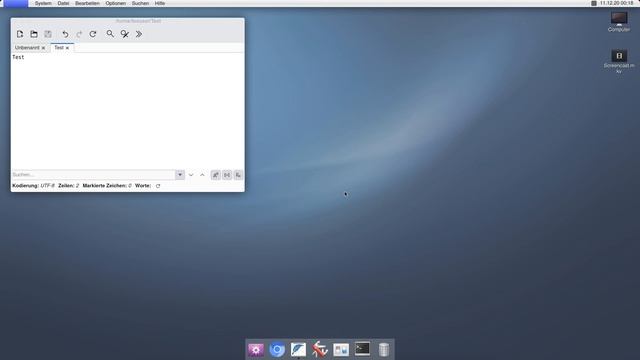The width and height of the screenshot is (640, 360).
Task: Select the Test tab
Action: point(59,48)
